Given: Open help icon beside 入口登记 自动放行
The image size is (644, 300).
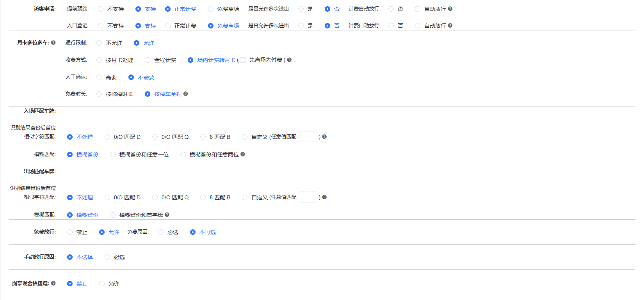Looking at the screenshot, I should pos(450,25).
